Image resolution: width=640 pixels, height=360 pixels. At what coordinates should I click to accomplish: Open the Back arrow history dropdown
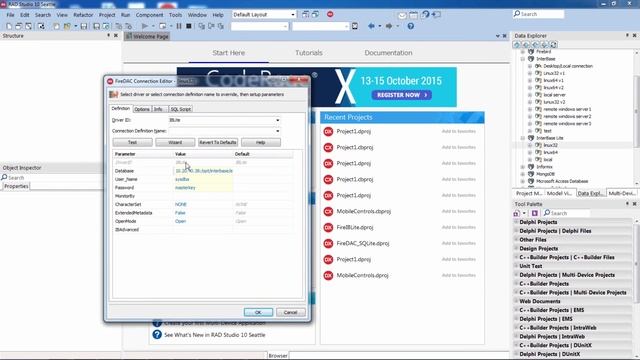[x=380, y=27]
